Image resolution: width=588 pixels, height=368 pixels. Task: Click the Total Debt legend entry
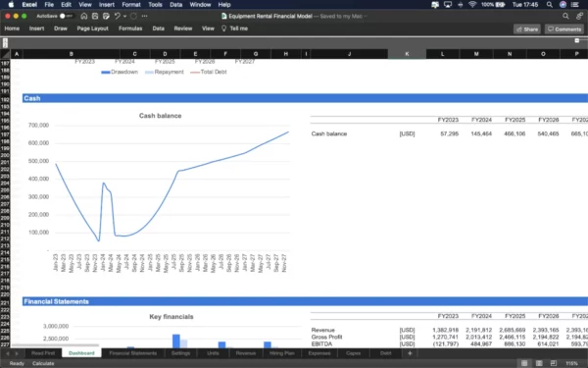pos(209,72)
